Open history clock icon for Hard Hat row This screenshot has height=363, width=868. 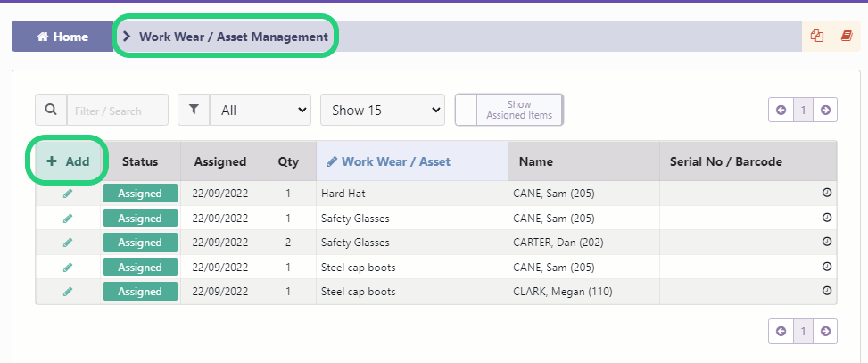coord(827,193)
